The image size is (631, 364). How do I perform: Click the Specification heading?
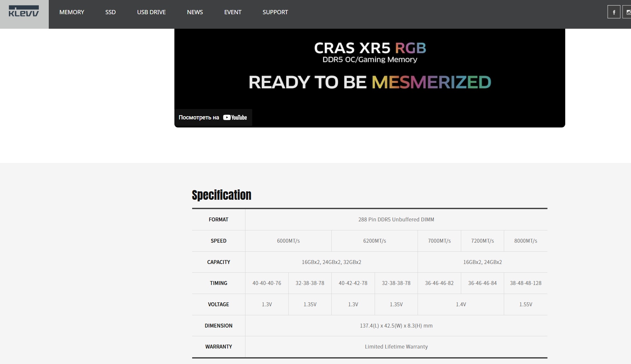coord(222,195)
